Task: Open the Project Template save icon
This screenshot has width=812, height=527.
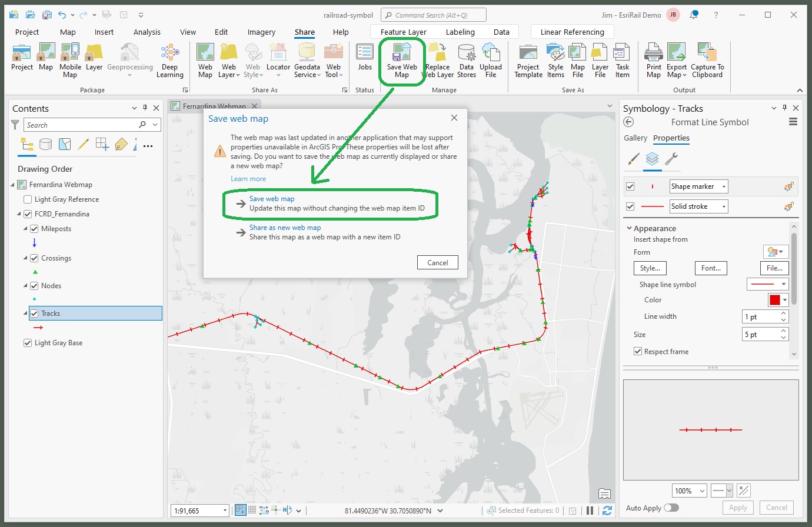Action: tap(528, 59)
